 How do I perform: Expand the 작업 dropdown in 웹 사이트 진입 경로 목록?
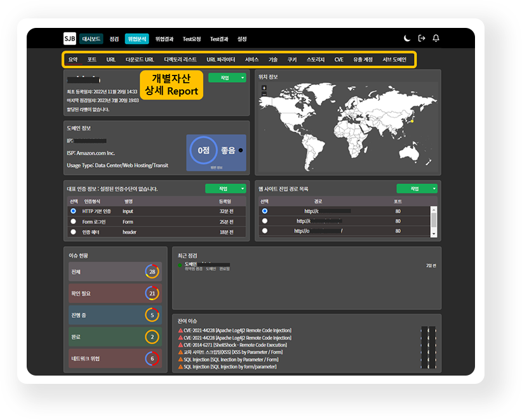434,188
